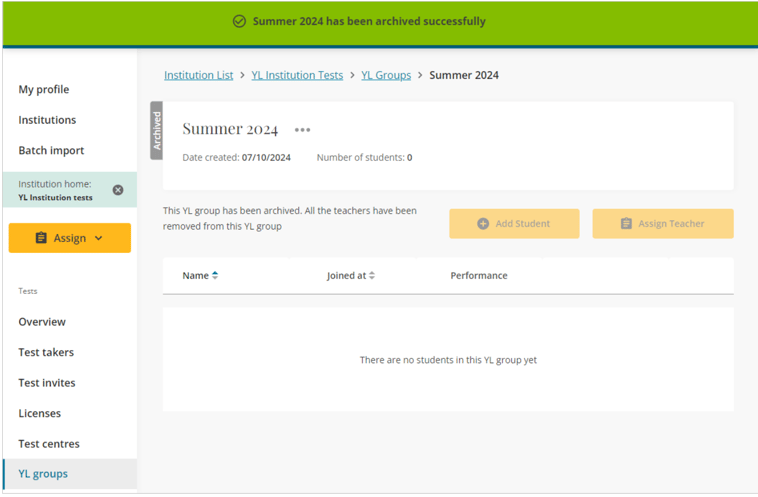
Task: Open Test takers in sidebar
Action: [46, 352]
